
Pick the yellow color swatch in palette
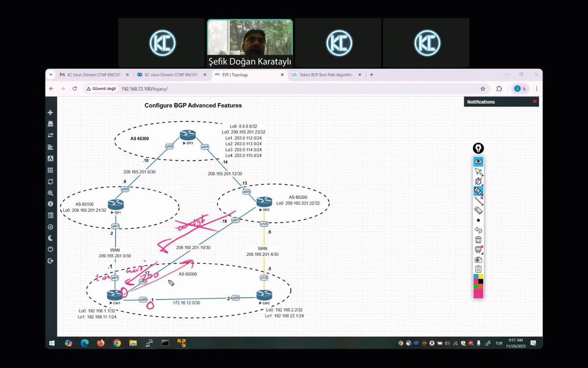coord(481,277)
